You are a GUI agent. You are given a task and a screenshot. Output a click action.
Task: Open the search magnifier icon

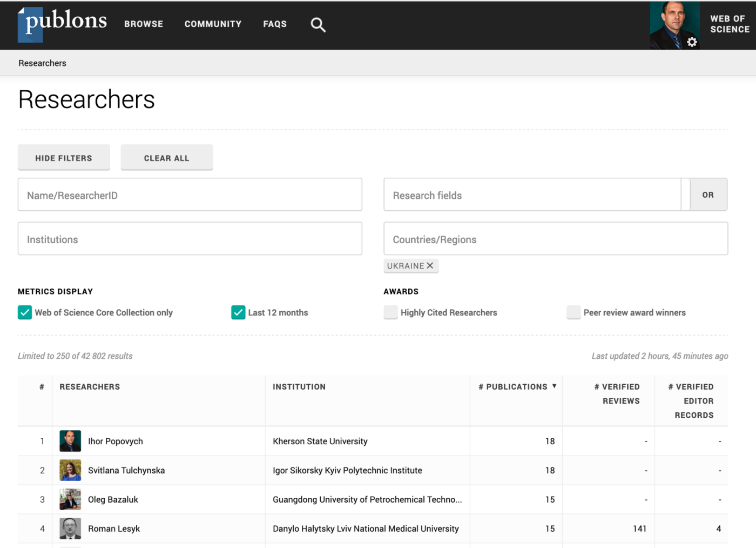[x=318, y=25]
